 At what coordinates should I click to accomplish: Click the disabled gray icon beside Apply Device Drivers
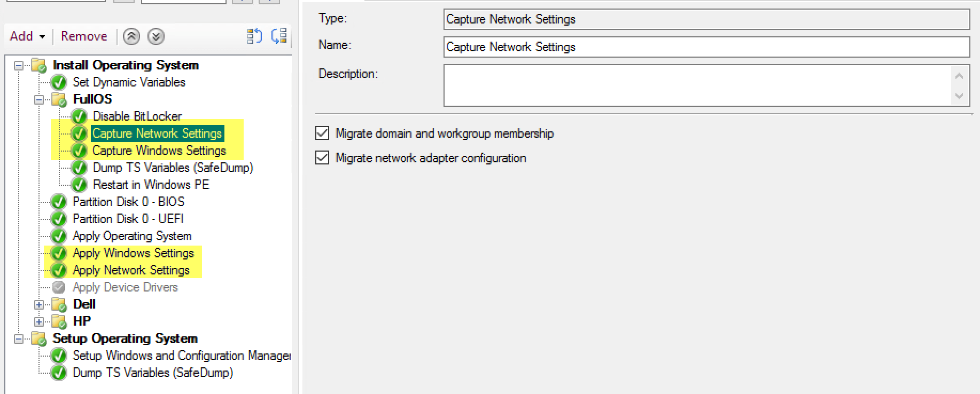click(59, 287)
